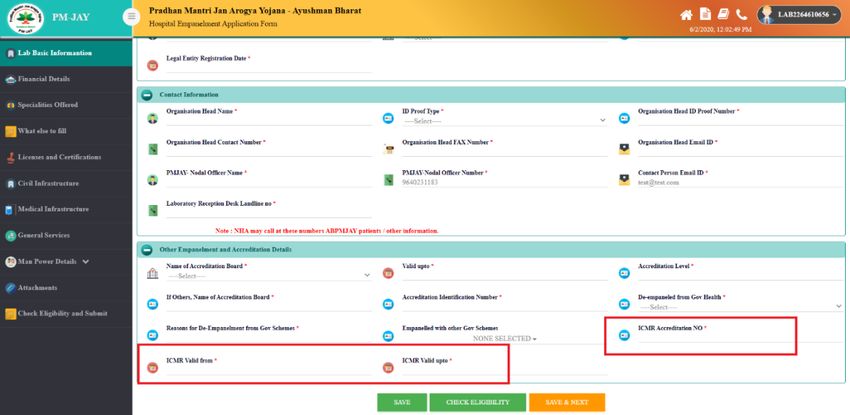Image resolution: width=850 pixels, height=415 pixels.
Task: Click the PMJAY Nodal Officer Number field
Action: pyautogui.click(x=505, y=182)
